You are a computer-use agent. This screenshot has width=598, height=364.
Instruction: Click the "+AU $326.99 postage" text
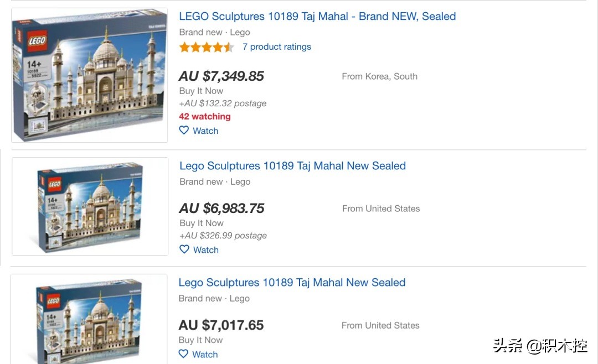pos(223,236)
